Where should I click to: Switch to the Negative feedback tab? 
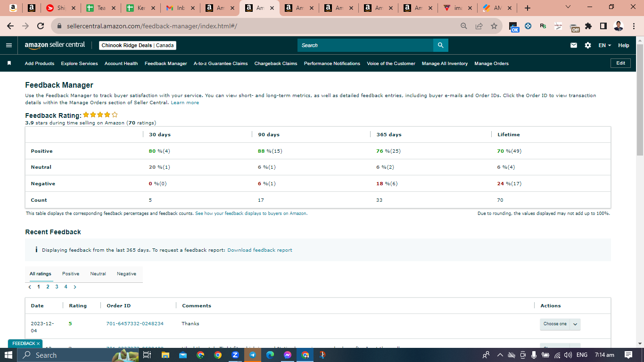click(126, 274)
